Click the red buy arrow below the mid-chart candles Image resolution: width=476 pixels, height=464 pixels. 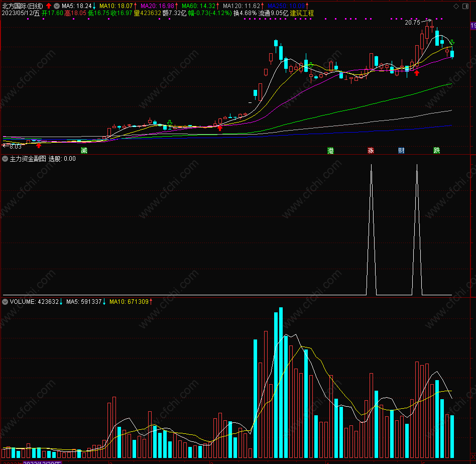[x=220, y=129]
